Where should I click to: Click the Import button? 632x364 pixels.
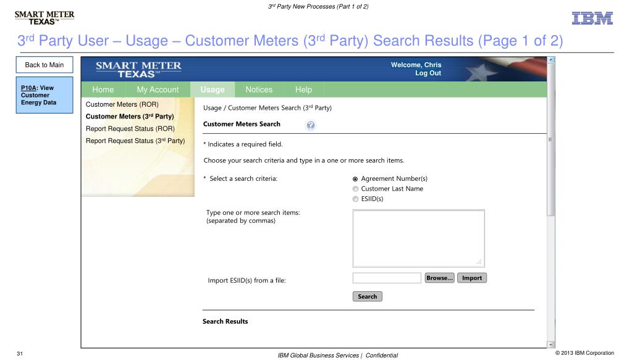472,278
